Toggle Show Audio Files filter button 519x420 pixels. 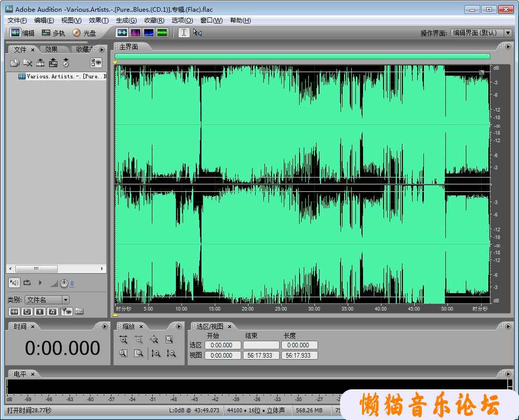[14, 312]
